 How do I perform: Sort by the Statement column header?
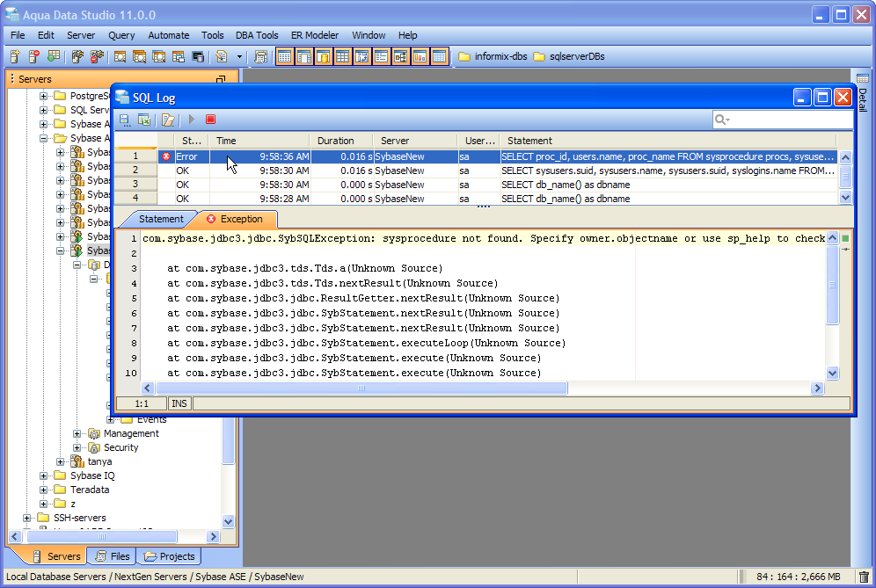[x=668, y=141]
